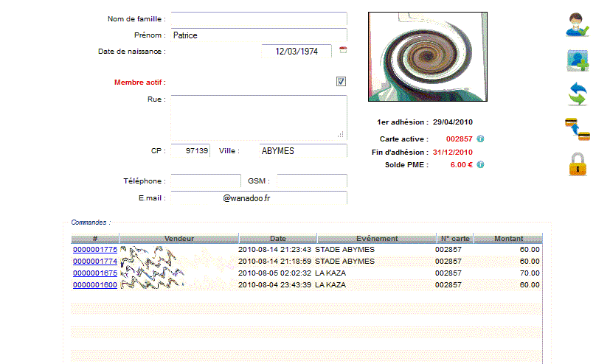Image resolution: width=610 pixels, height=364 pixels.
Task: Click the 1er adhésion date 29/04/2010
Action: (452, 122)
